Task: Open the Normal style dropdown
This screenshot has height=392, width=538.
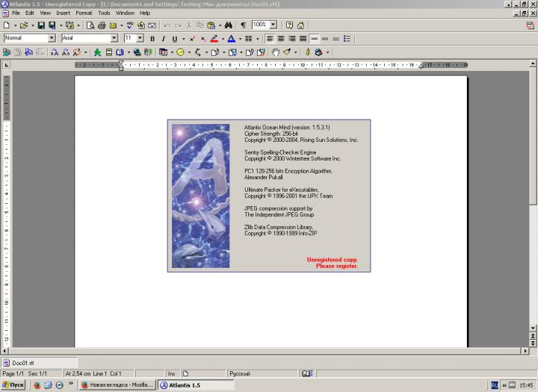Action: click(x=52, y=38)
